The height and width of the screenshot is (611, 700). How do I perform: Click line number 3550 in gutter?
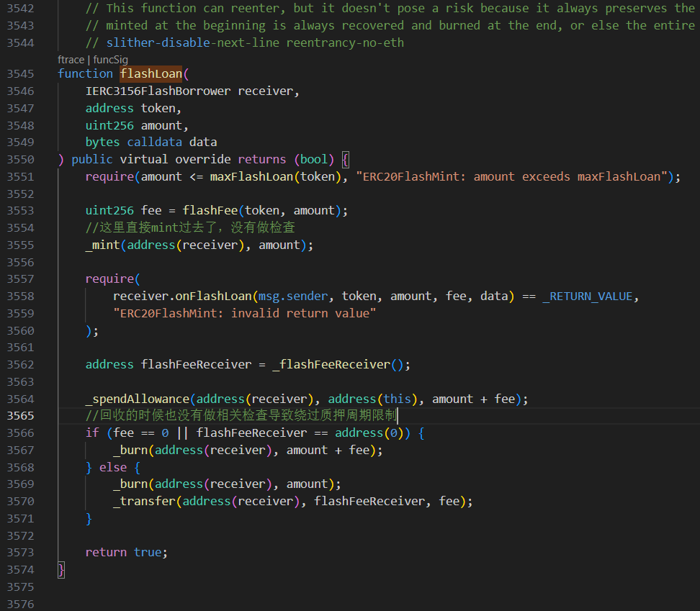(21, 160)
